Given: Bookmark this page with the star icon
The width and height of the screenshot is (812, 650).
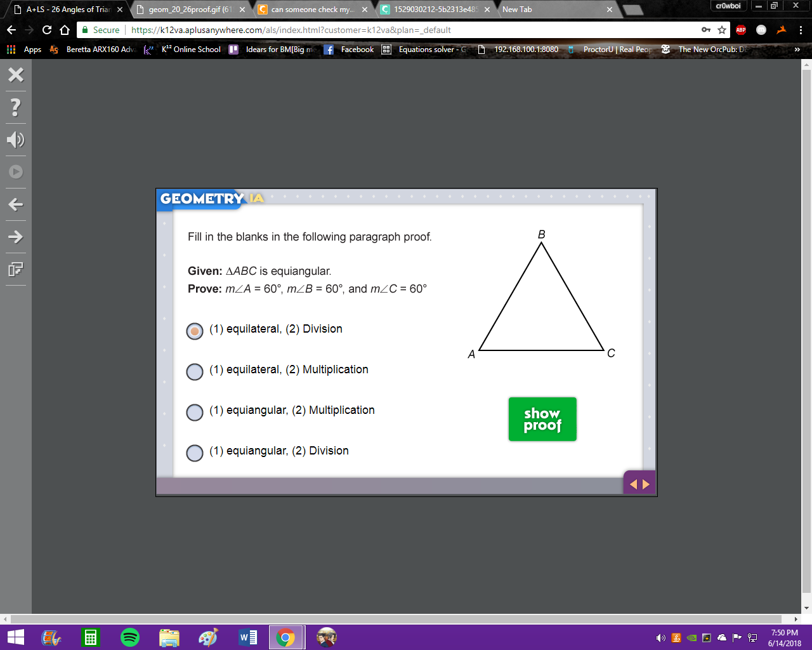Looking at the screenshot, I should tap(722, 30).
